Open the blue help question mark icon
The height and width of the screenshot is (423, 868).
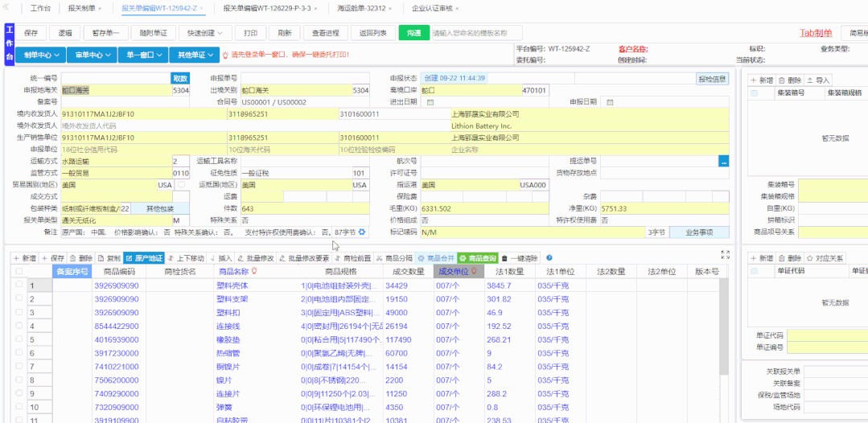click(549, 258)
